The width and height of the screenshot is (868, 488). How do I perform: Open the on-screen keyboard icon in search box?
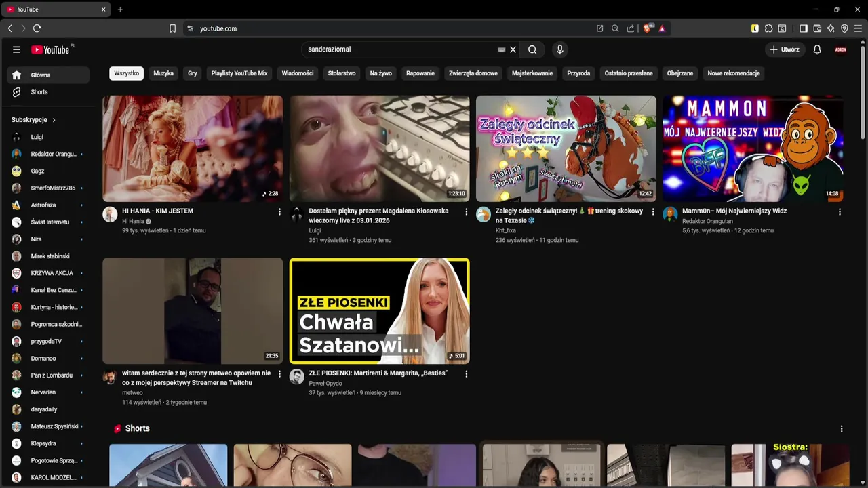pos(501,49)
